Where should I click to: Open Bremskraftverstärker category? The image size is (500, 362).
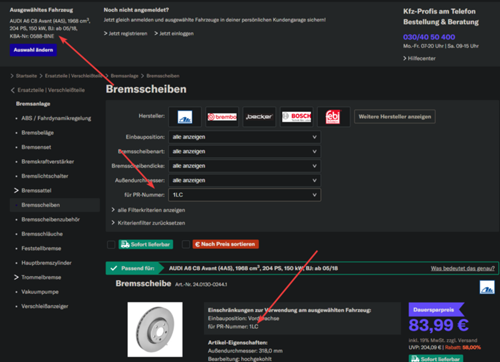[x=48, y=162]
